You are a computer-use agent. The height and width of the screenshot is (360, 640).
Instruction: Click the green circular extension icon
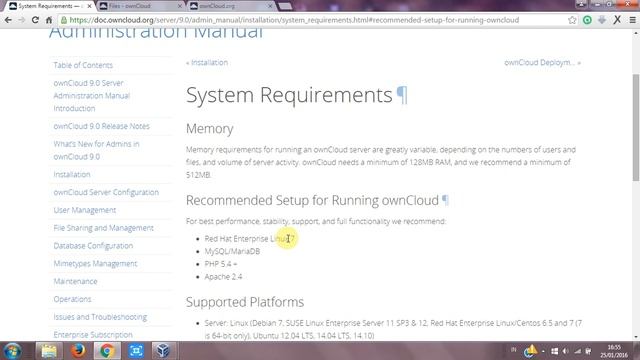(x=587, y=20)
